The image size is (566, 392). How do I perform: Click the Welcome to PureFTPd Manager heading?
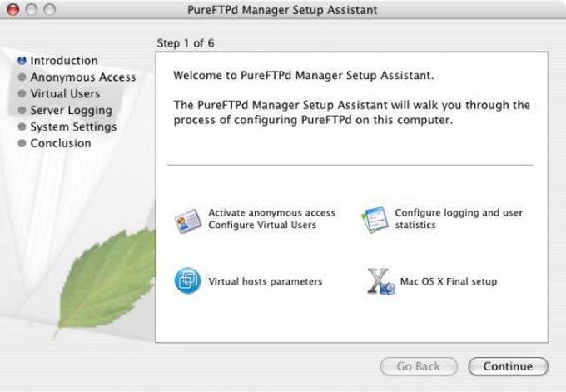click(x=304, y=76)
